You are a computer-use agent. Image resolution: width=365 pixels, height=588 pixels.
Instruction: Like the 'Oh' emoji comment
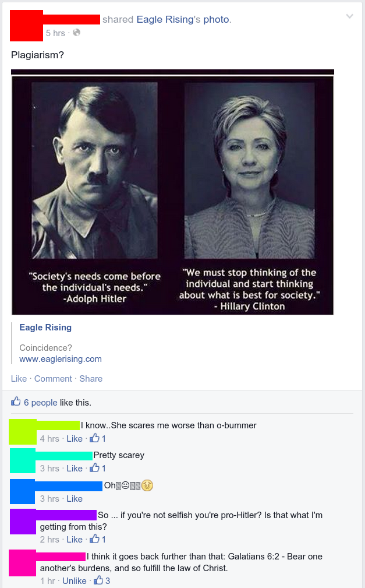[x=75, y=499]
